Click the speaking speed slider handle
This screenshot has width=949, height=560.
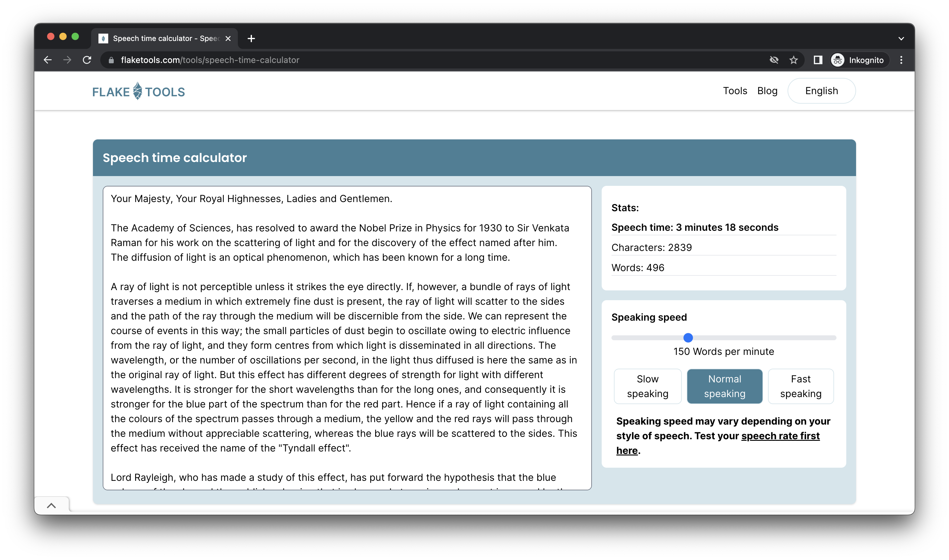click(x=688, y=338)
